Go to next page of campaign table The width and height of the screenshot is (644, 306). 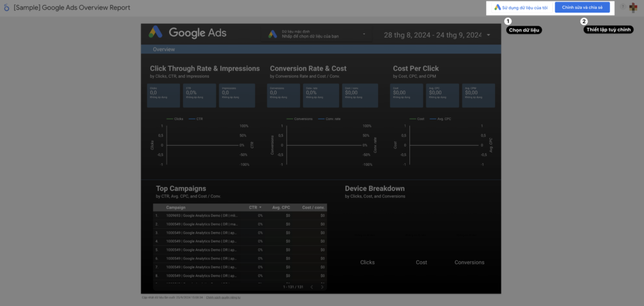[322, 287]
